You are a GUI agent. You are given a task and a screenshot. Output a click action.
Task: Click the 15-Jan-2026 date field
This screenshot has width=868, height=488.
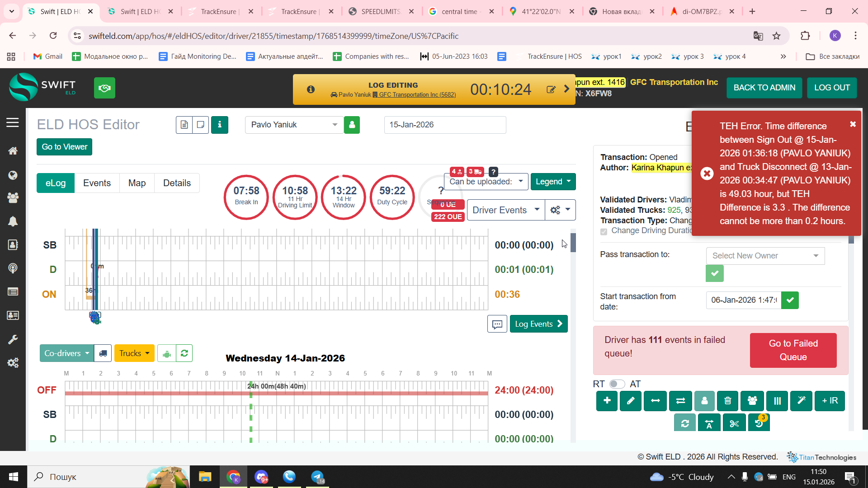445,125
